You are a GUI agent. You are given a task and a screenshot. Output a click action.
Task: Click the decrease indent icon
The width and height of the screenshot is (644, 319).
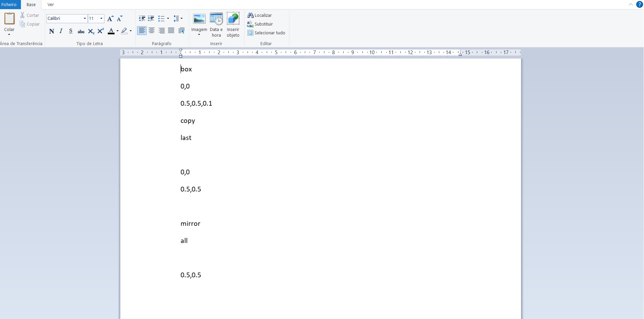142,19
